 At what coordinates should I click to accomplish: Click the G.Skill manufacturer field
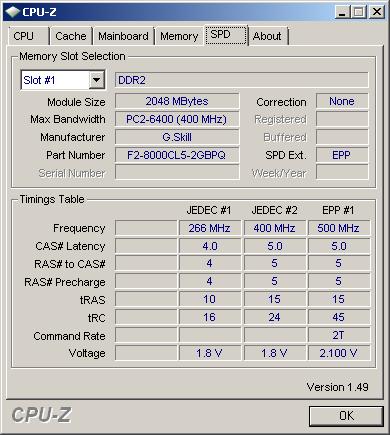[x=177, y=137]
